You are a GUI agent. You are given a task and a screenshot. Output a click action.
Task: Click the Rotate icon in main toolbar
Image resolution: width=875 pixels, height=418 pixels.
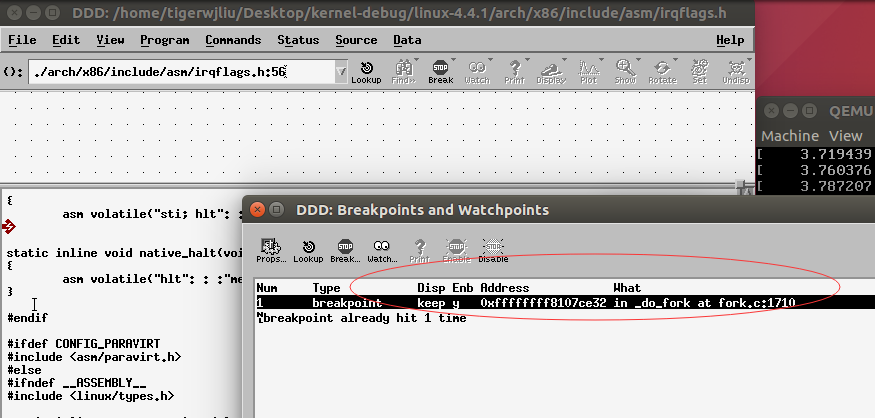[662, 72]
